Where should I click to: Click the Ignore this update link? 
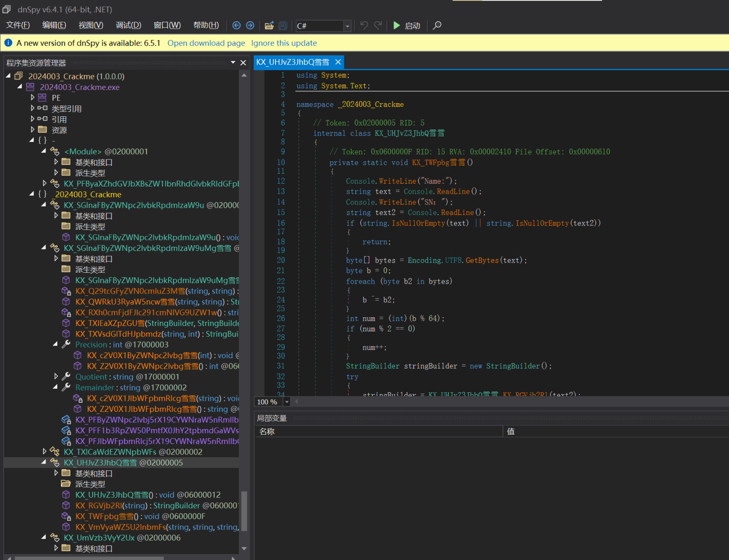(284, 43)
